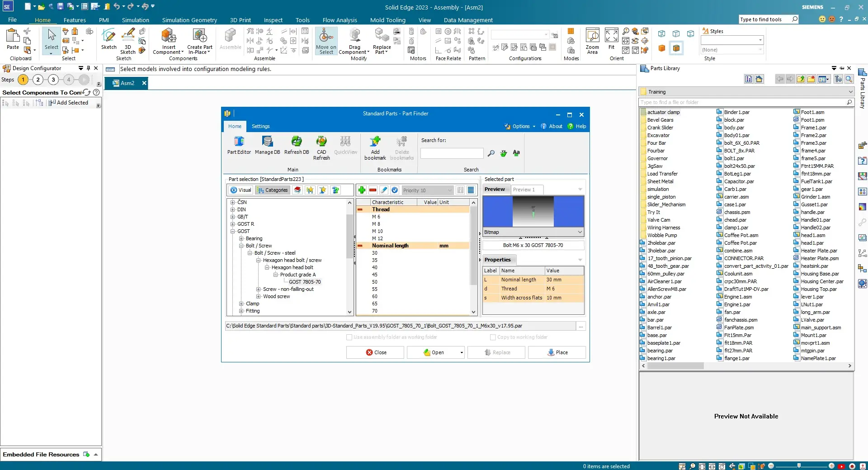Expand the DIN standards tree node

tap(233, 210)
